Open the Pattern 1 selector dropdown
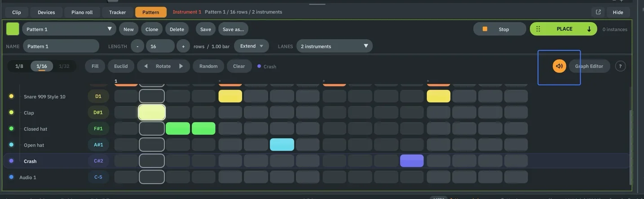This screenshot has height=199, width=644. tap(69, 29)
